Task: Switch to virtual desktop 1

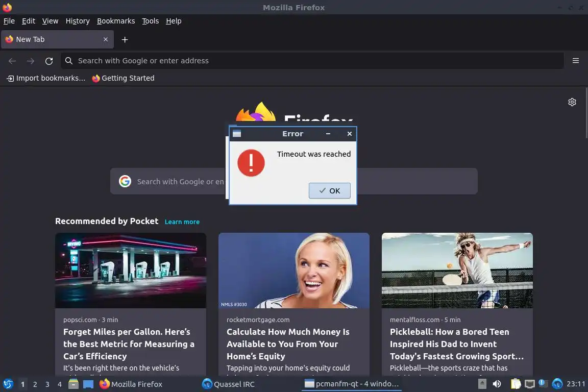Action: 22,384
